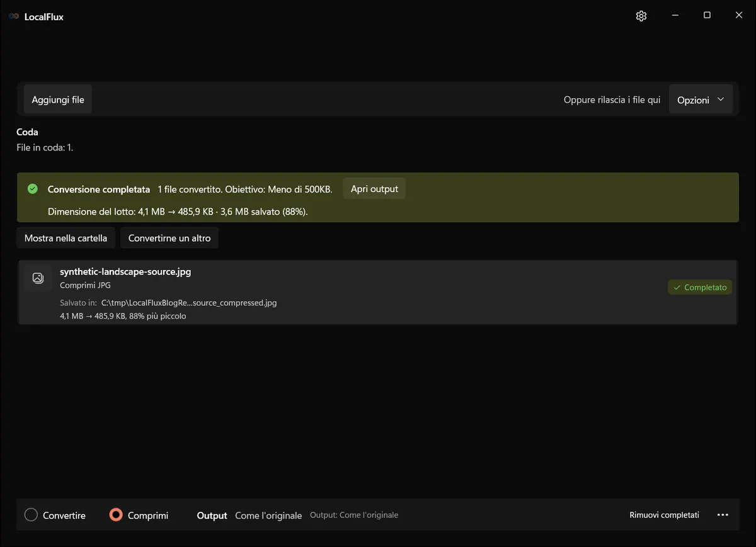Open settings via the gear icon
The image size is (756, 547).
pos(641,16)
